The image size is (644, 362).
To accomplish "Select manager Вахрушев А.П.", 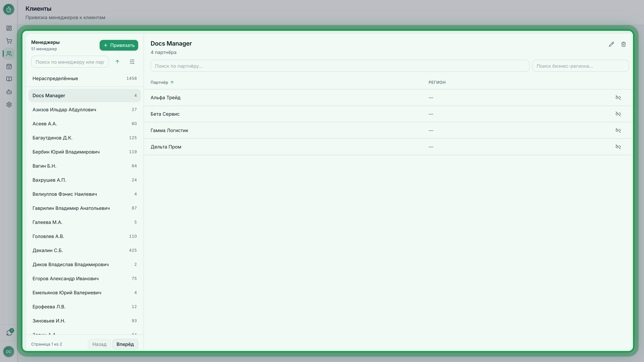I will point(85,180).
